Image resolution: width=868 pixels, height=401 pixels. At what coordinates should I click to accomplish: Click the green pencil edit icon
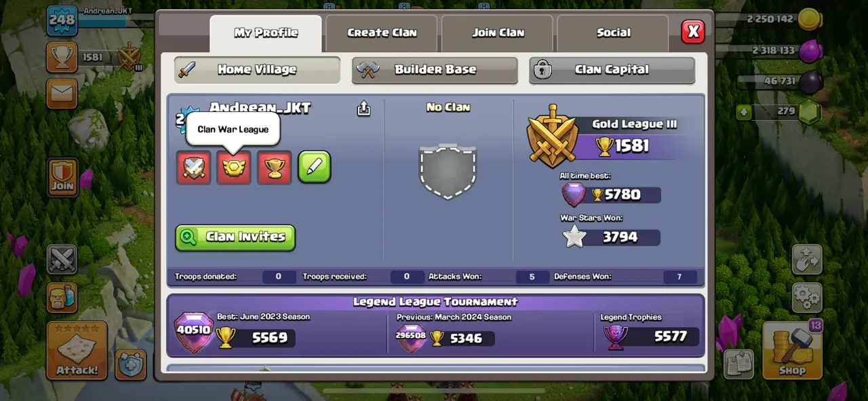315,167
